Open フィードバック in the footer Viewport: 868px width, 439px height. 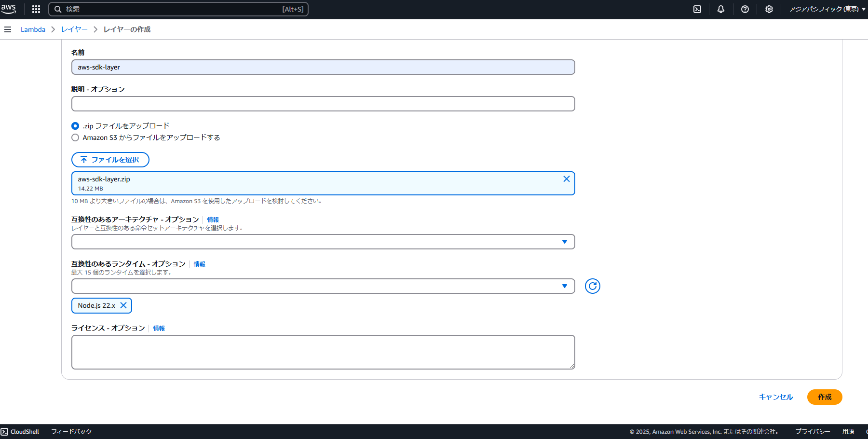click(71, 432)
